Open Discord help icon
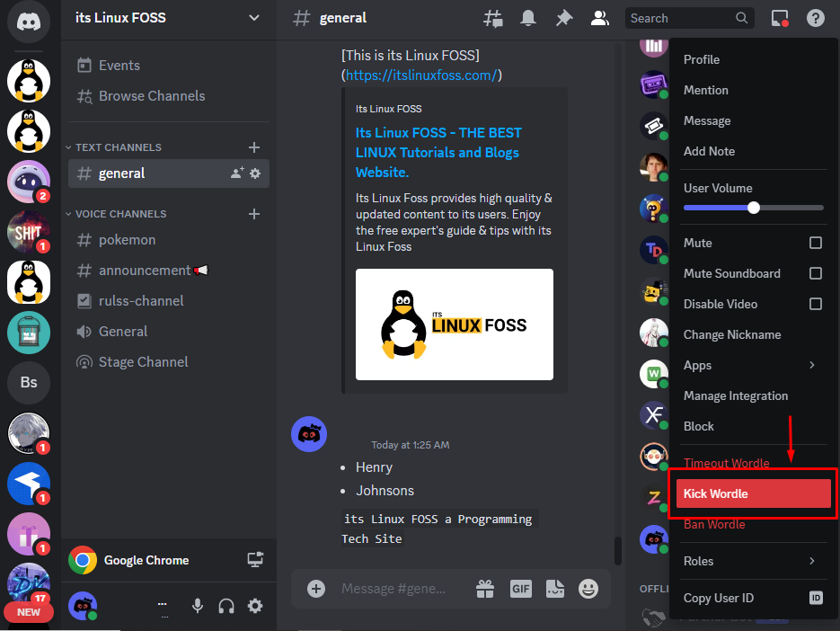Image resolution: width=840 pixels, height=631 pixels. (x=816, y=18)
